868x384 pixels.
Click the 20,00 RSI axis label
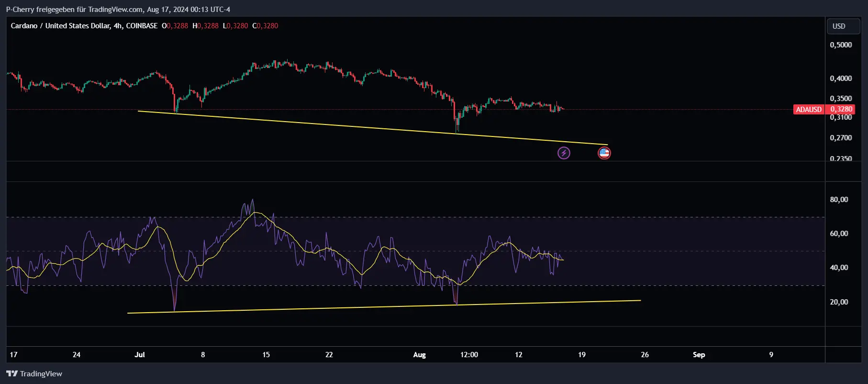click(x=839, y=302)
